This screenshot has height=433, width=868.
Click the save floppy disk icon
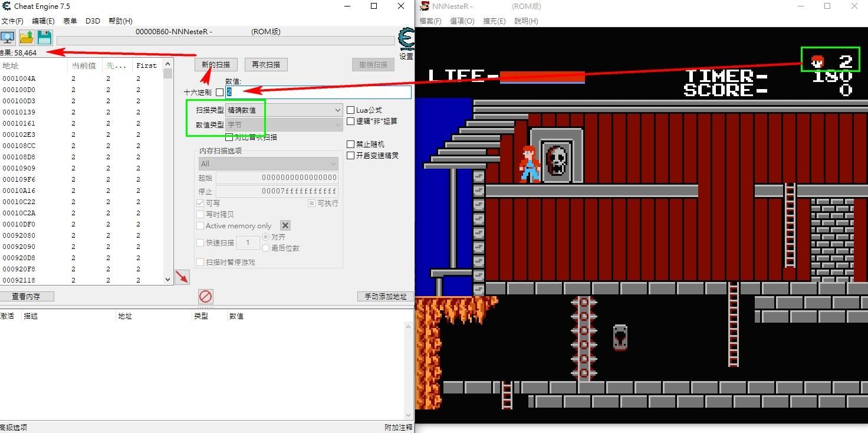pos(44,38)
